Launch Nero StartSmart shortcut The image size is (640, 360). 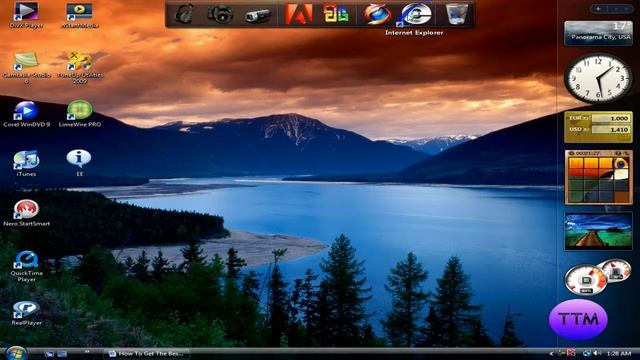point(26,213)
